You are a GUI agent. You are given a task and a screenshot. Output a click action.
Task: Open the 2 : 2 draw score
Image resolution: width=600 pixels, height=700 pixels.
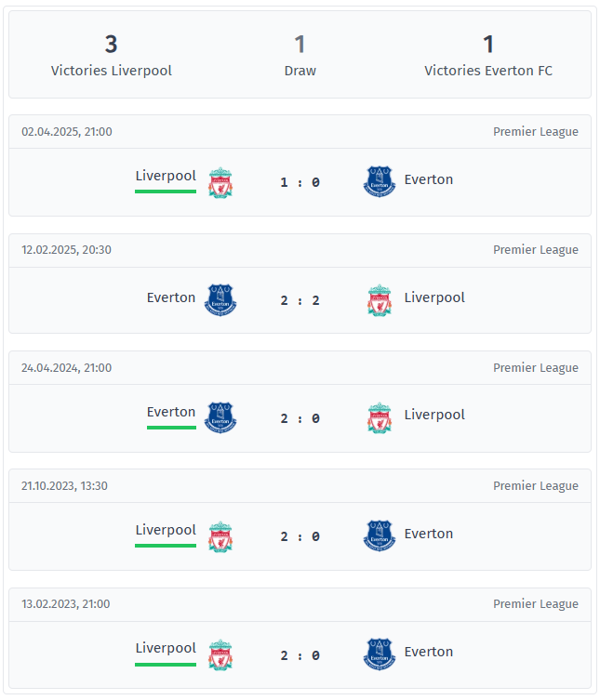300,300
